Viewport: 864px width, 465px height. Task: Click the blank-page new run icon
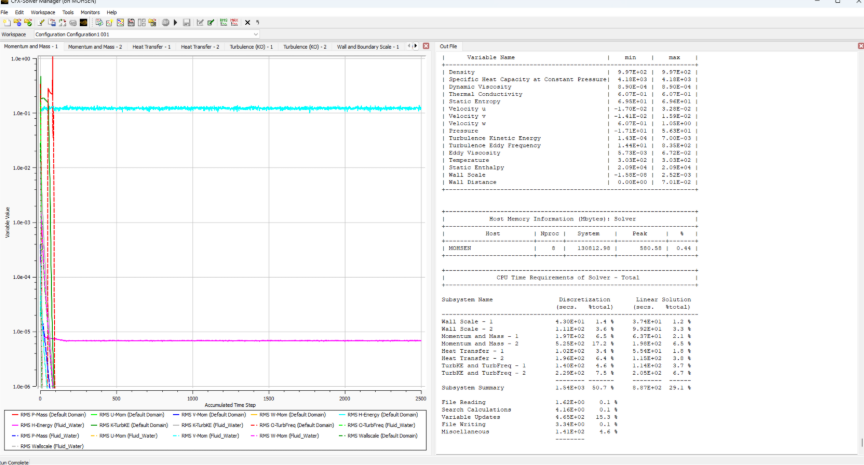(x=5, y=22)
